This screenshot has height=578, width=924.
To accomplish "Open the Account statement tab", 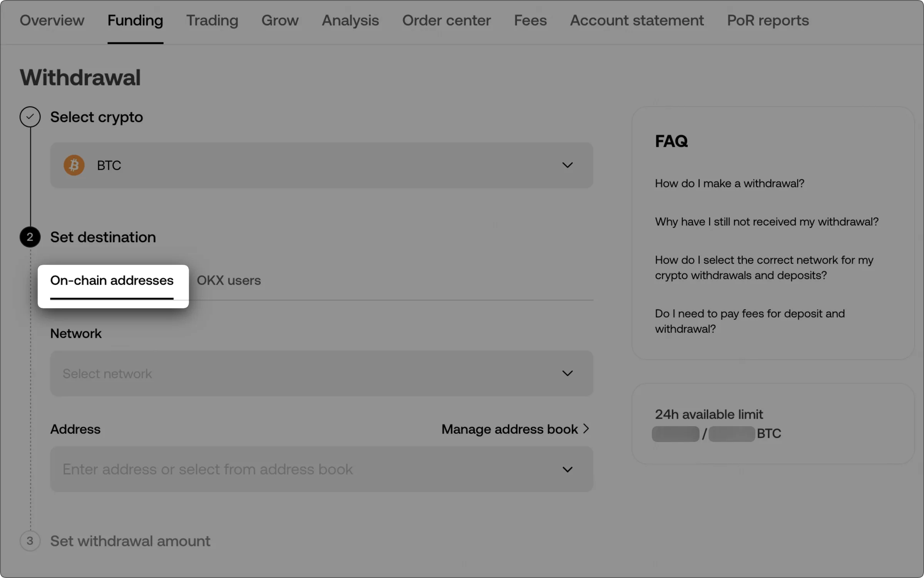I will pos(637,20).
